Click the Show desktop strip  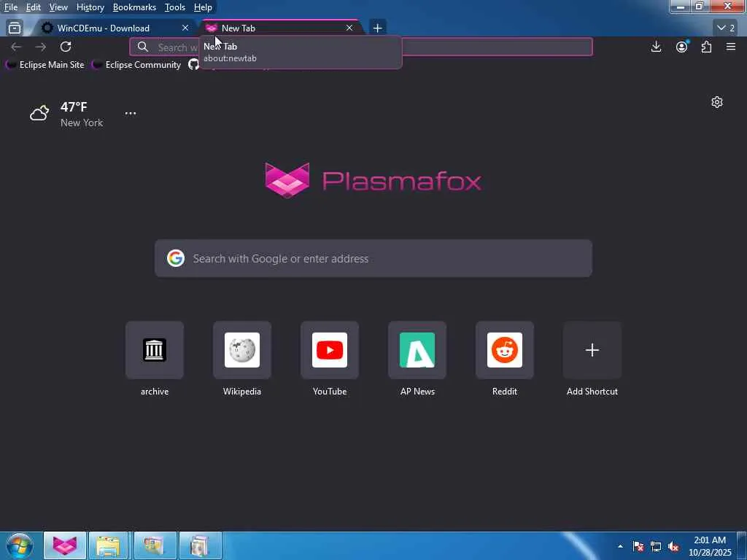pos(742,545)
